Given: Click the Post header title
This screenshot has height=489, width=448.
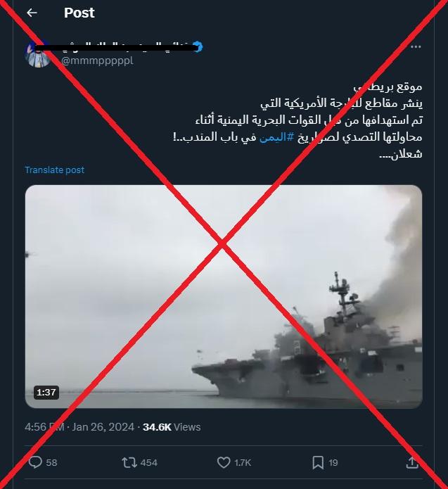Looking at the screenshot, I should tap(79, 13).
